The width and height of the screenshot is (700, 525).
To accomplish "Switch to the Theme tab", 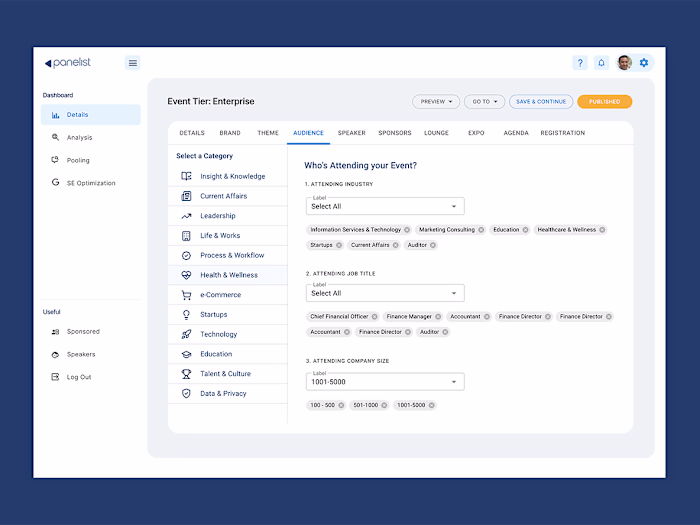I will point(268,133).
